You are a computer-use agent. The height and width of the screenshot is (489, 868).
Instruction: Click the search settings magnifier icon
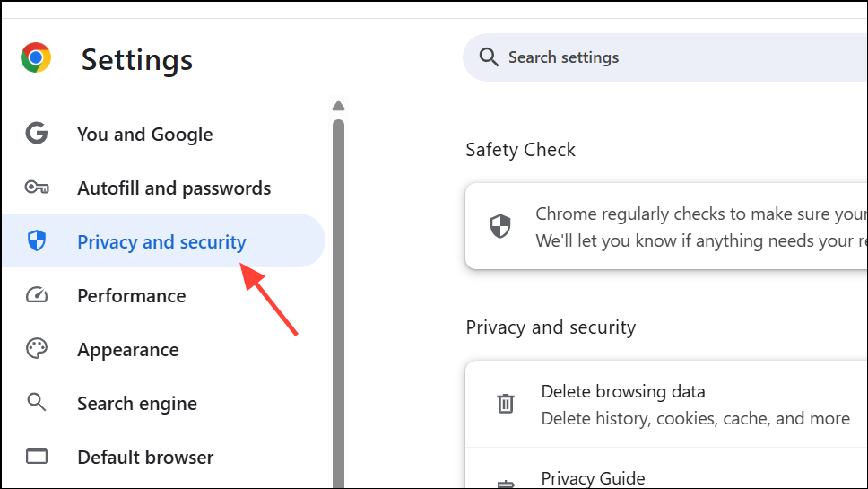[488, 57]
